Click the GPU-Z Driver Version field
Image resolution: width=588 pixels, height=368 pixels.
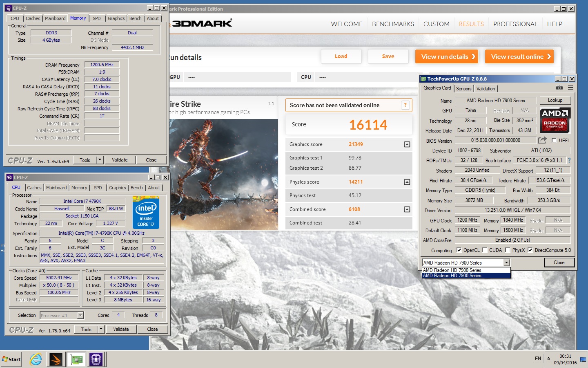pos(513,210)
